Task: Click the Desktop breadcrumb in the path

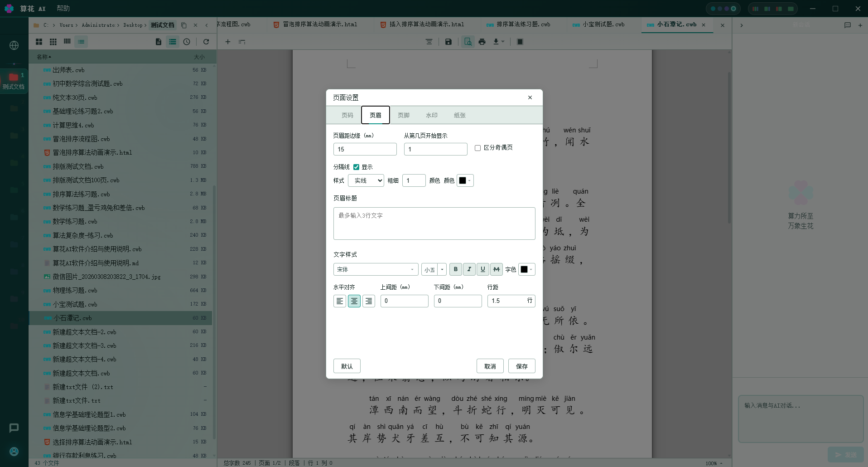Action: tap(133, 25)
